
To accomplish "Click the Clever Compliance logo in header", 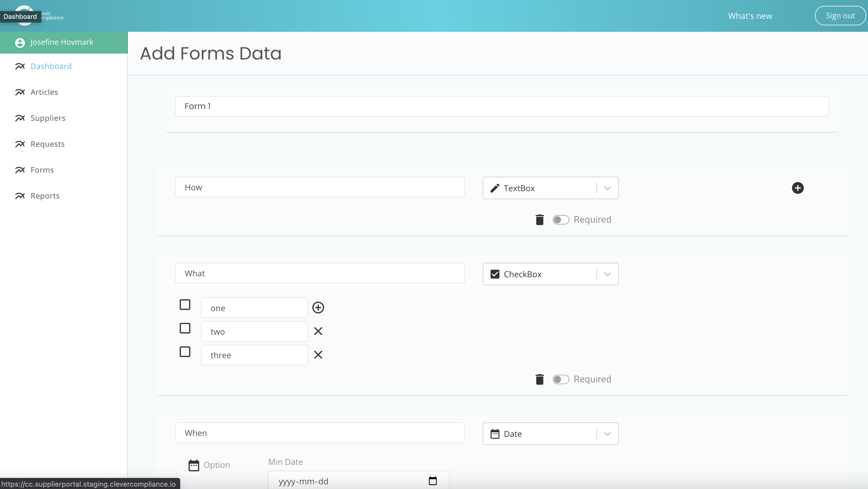I will (x=39, y=16).
